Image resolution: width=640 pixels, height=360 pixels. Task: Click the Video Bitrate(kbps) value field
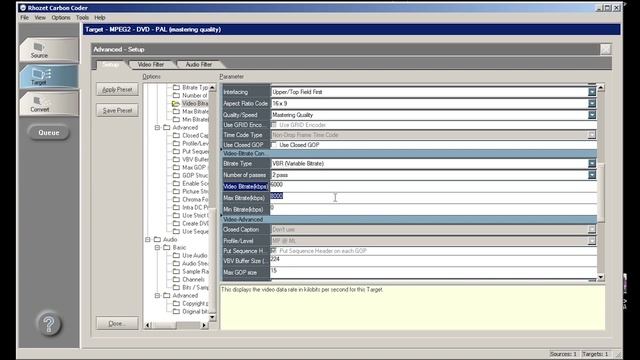[433, 186]
